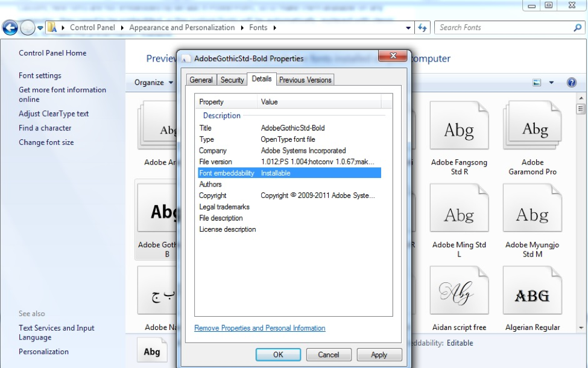This screenshot has width=588, height=368.
Task: Expand arrow after Control Panel breadcrumb
Action: [122, 28]
